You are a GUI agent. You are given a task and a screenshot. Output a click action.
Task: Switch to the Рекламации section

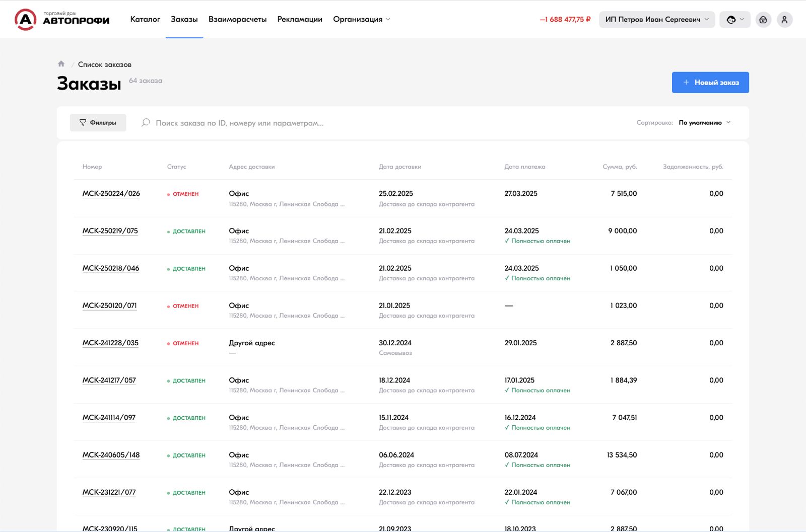click(x=300, y=20)
